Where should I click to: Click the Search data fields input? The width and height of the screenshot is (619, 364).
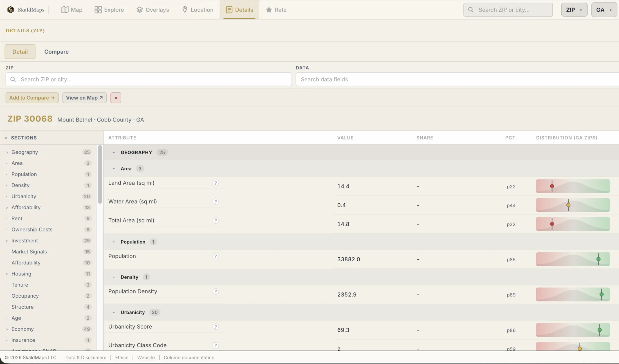(x=457, y=79)
